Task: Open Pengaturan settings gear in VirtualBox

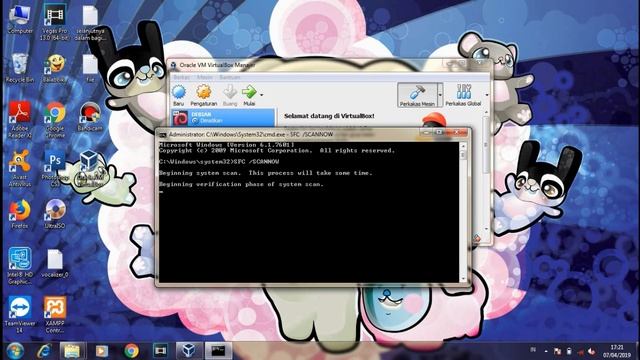Action: tap(203, 95)
